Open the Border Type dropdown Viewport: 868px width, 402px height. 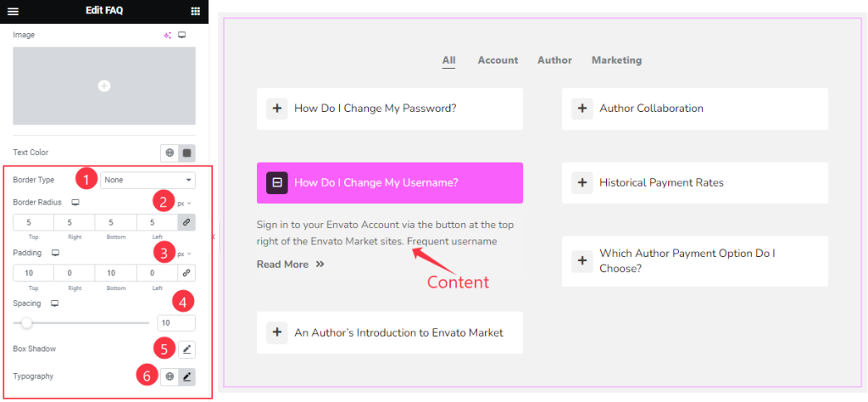coord(147,180)
